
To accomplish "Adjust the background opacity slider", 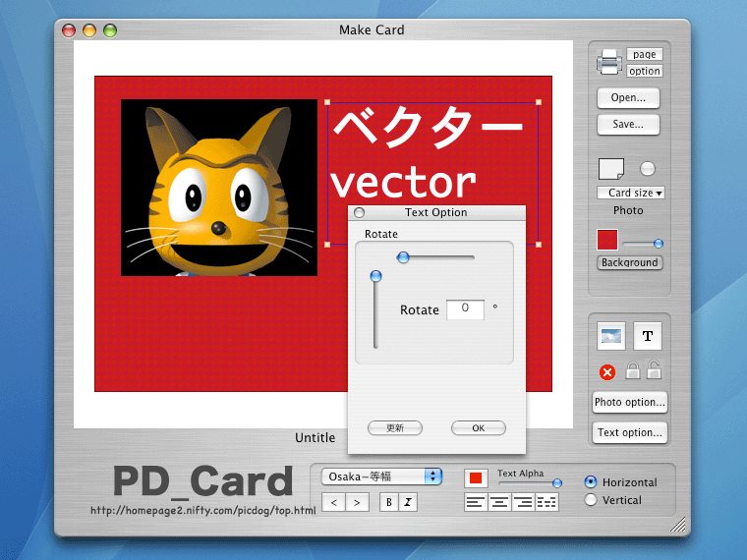I will click(x=659, y=244).
